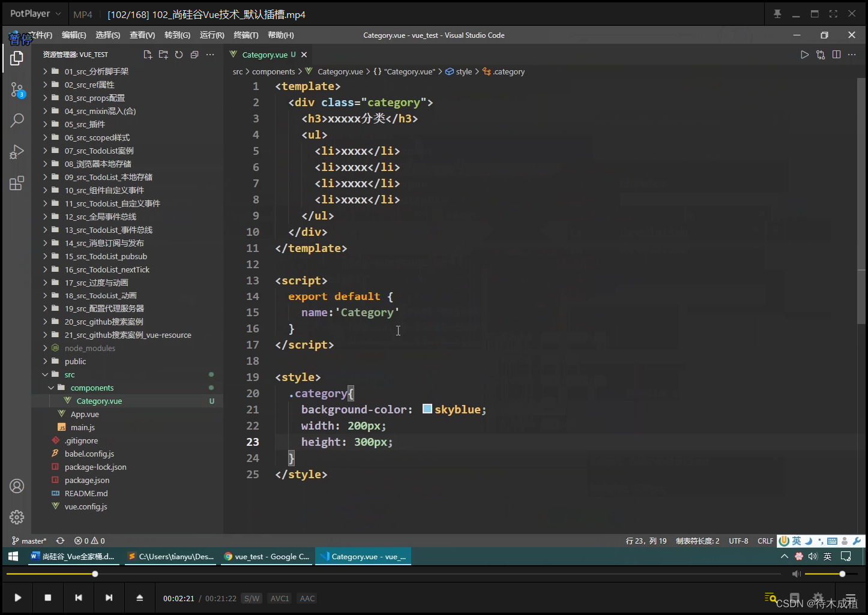Close the Category.vue editor tab

(x=304, y=55)
